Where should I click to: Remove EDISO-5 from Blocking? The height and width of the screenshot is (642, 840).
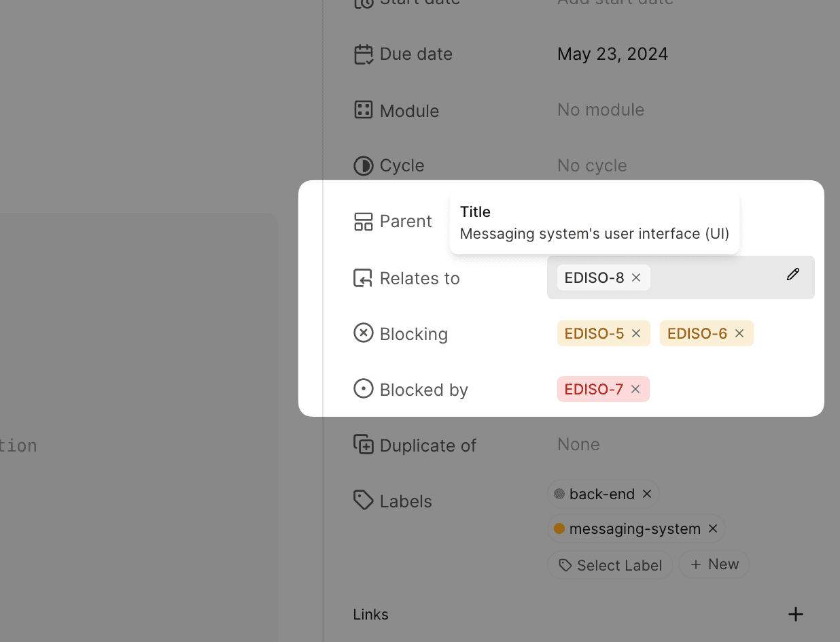click(636, 333)
